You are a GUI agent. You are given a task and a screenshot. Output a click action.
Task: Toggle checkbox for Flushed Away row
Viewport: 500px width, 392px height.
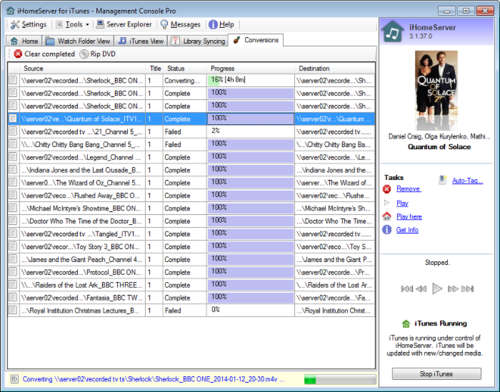coord(13,195)
